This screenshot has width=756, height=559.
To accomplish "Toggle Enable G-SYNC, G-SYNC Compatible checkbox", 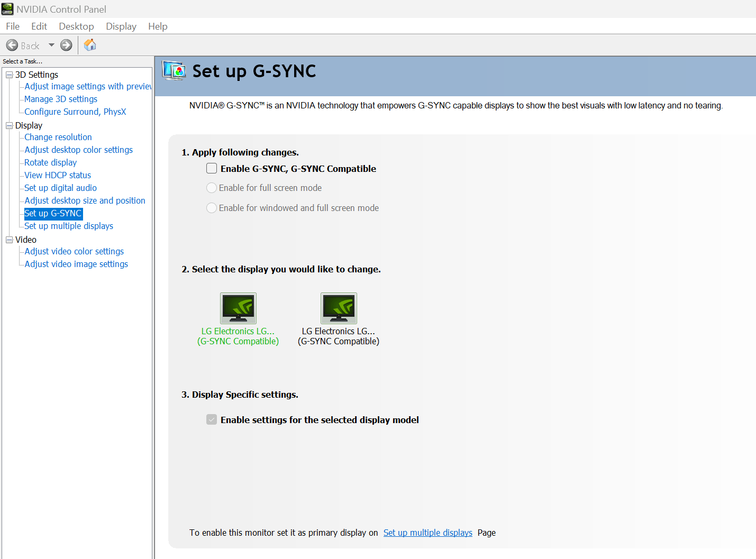I will click(212, 168).
